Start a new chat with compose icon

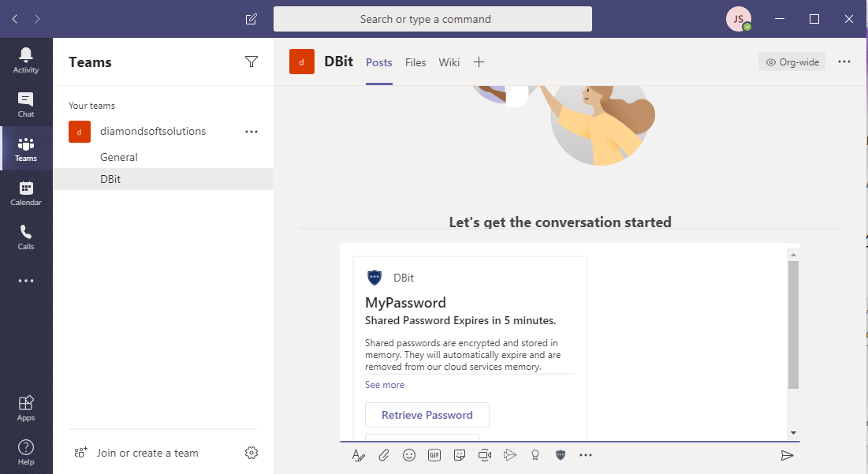251,20
